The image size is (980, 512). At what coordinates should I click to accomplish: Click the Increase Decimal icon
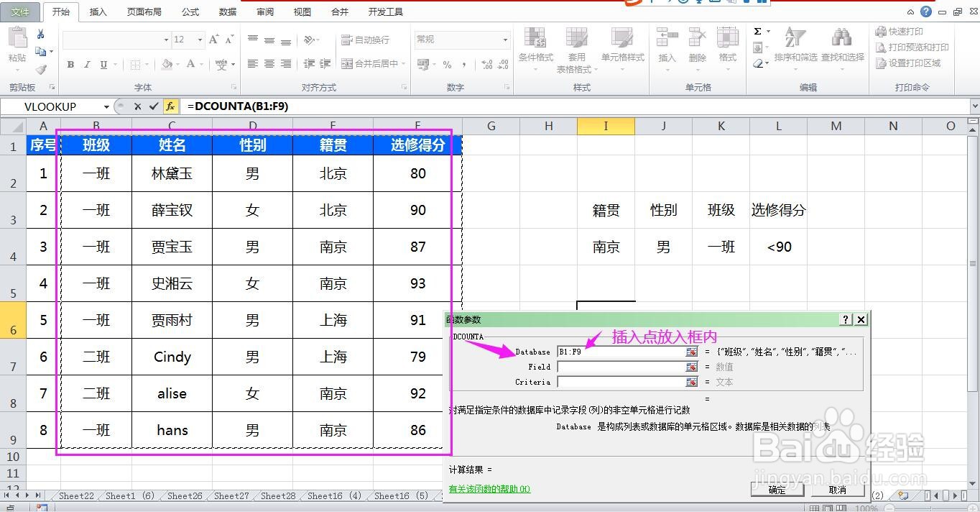click(x=489, y=65)
